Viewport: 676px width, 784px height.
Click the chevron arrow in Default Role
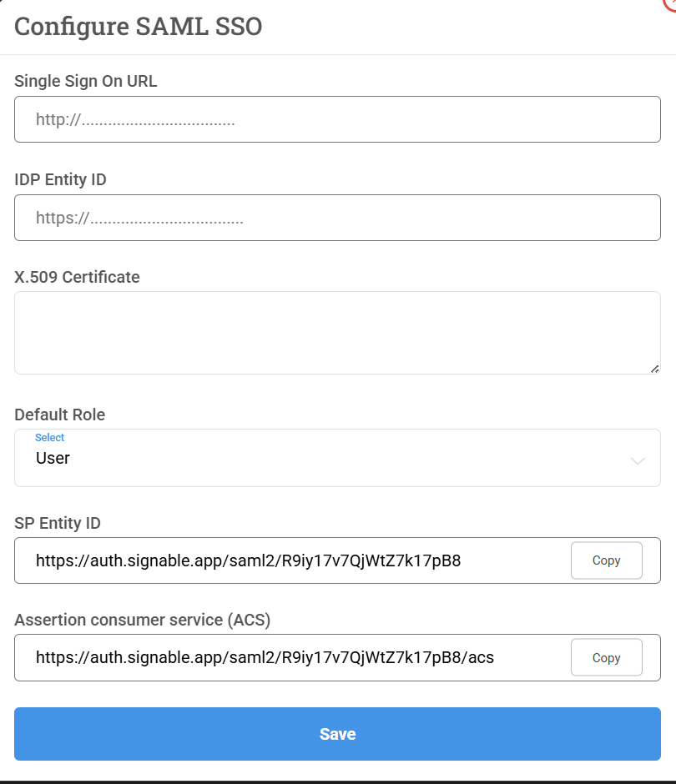(638, 460)
